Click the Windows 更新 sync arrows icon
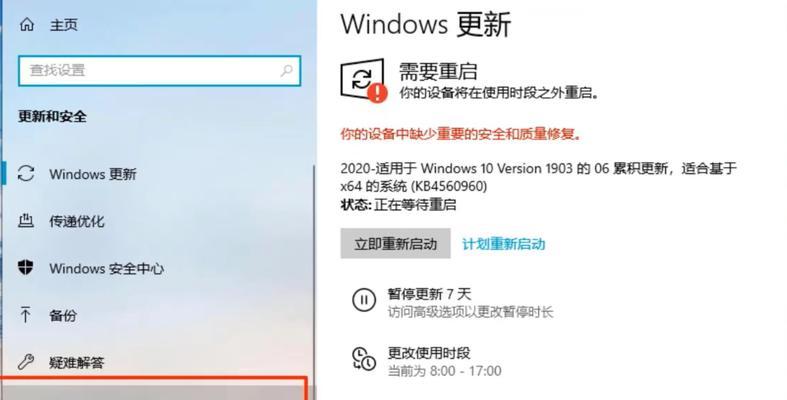This screenshot has width=787, height=400. (26, 174)
